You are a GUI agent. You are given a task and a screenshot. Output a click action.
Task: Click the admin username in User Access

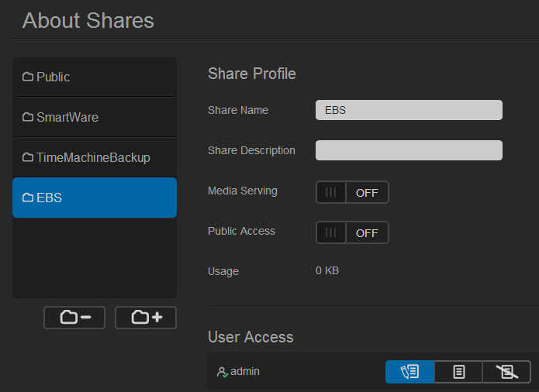tap(245, 372)
